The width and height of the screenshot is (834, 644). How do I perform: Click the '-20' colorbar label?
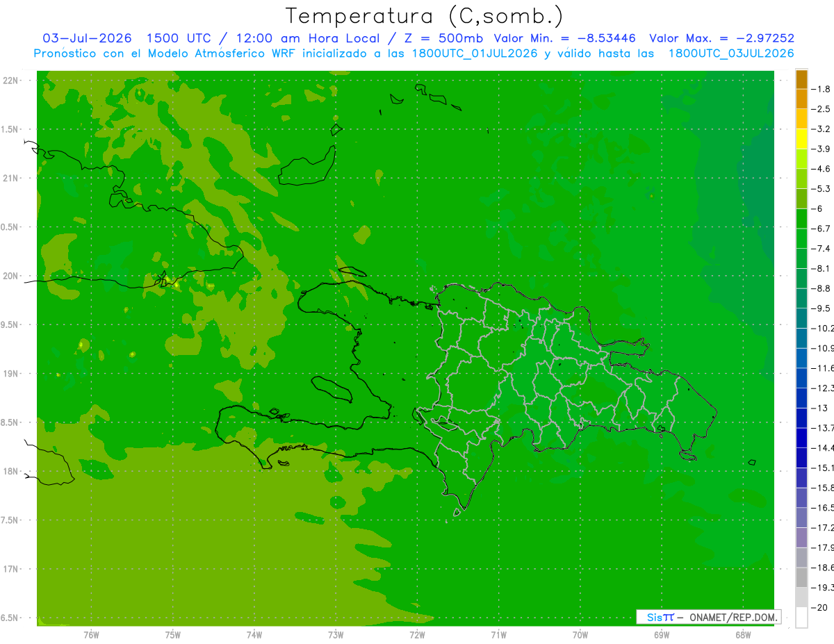pyautogui.click(x=819, y=607)
